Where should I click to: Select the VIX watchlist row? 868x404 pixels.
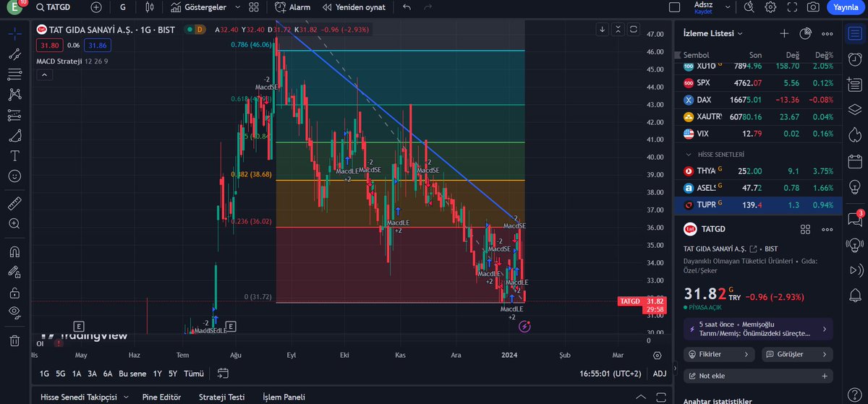pyautogui.click(x=758, y=134)
